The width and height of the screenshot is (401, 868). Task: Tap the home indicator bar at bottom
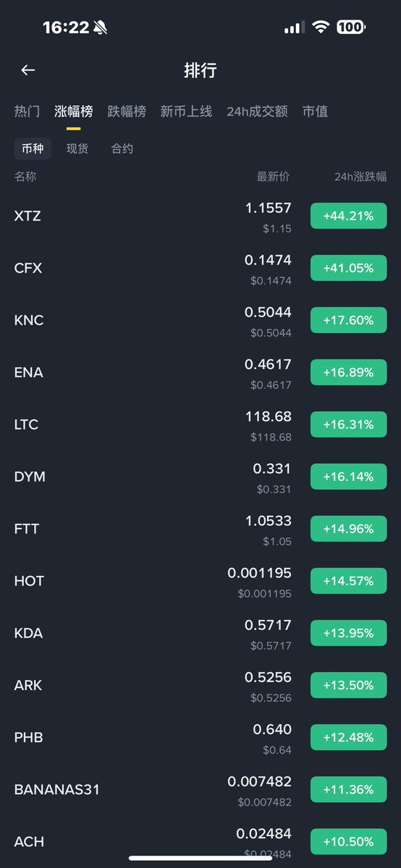pos(200,858)
